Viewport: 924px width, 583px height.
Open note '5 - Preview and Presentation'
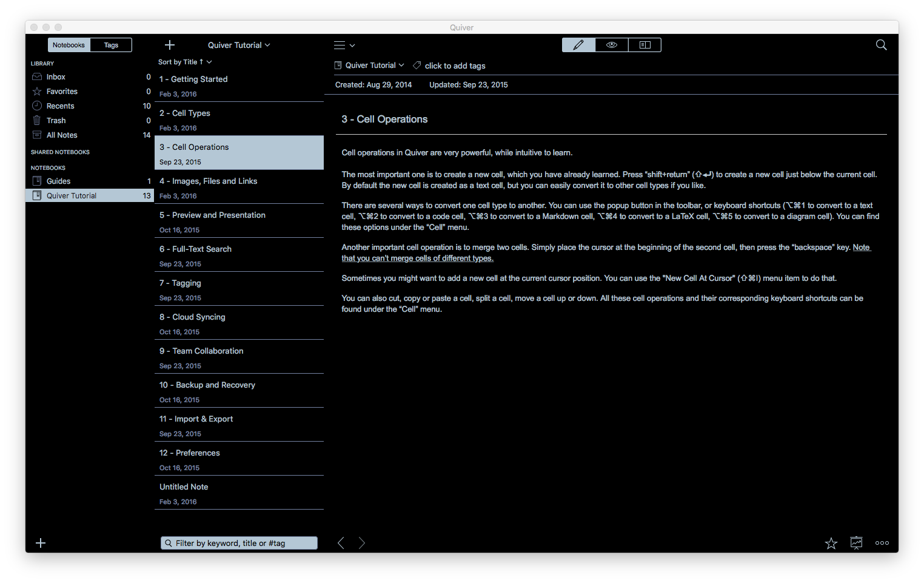(x=239, y=221)
